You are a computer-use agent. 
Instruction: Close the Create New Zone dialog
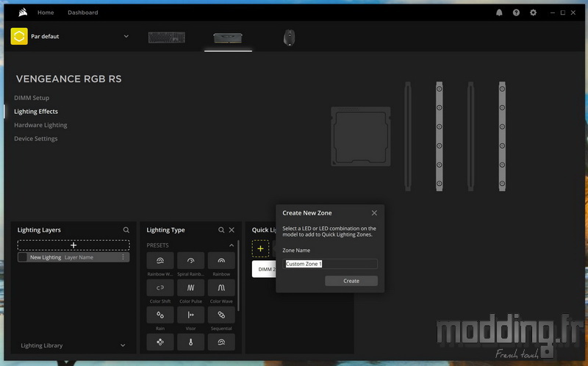point(374,213)
